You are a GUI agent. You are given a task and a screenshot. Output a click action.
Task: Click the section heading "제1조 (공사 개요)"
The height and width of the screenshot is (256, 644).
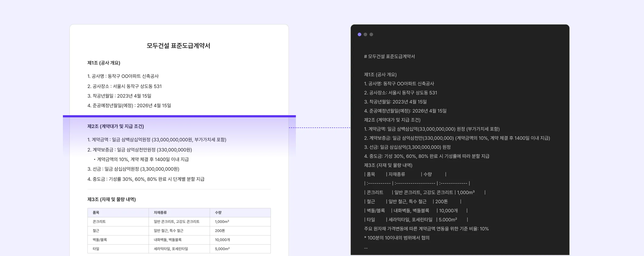coord(104,63)
